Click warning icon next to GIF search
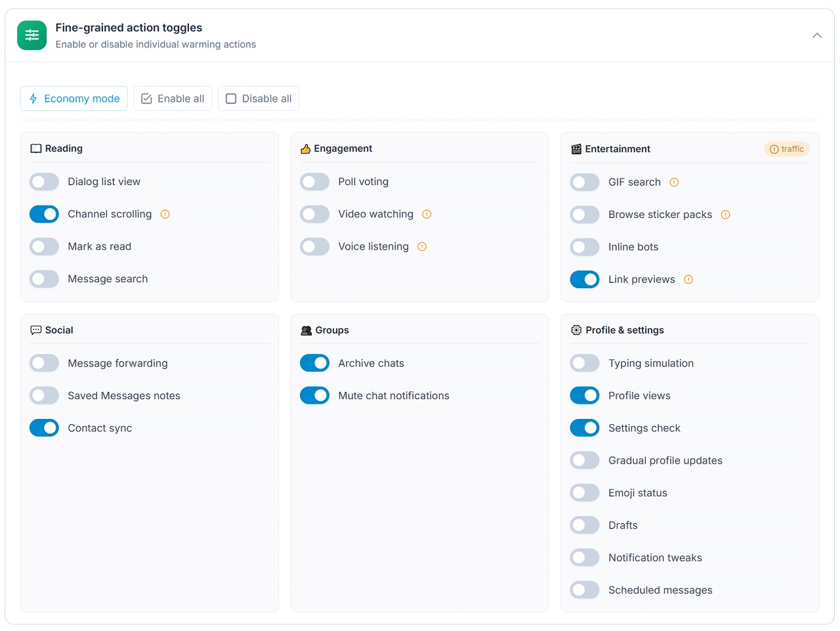This screenshot has width=840, height=631. pyautogui.click(x=674, y=183)
